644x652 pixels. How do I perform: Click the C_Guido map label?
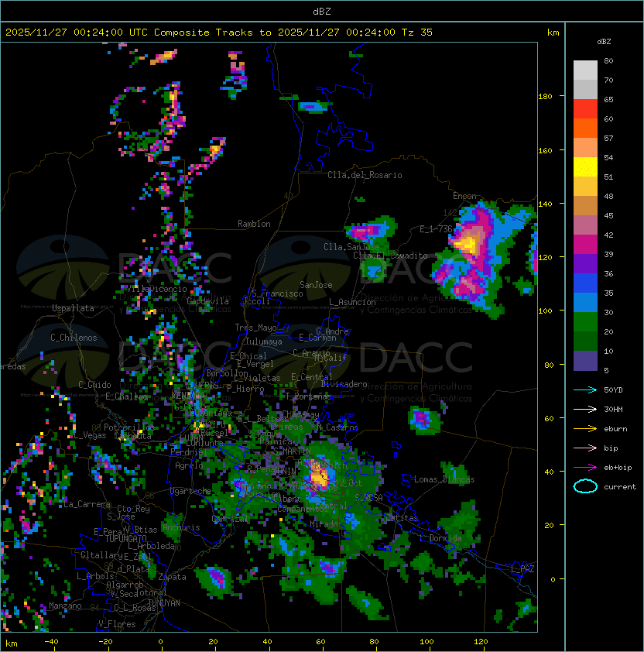(94, 385)
